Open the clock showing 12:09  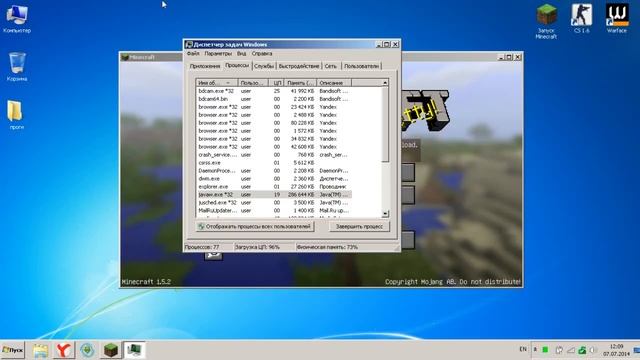(616, 350)
